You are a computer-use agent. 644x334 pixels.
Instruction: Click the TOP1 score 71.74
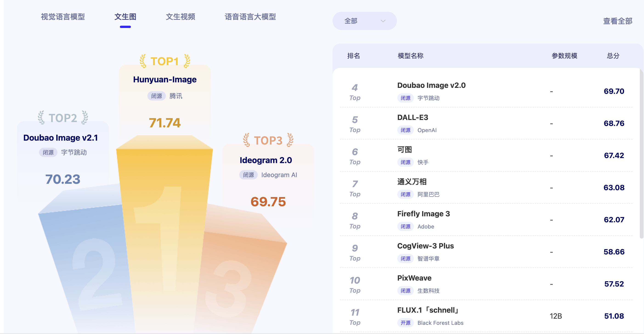tap(165, 123)
